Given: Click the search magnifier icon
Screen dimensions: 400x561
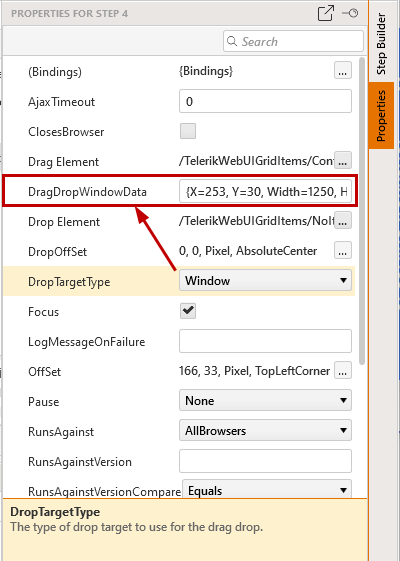Looking at the screenshot, I should click(232, 41).
